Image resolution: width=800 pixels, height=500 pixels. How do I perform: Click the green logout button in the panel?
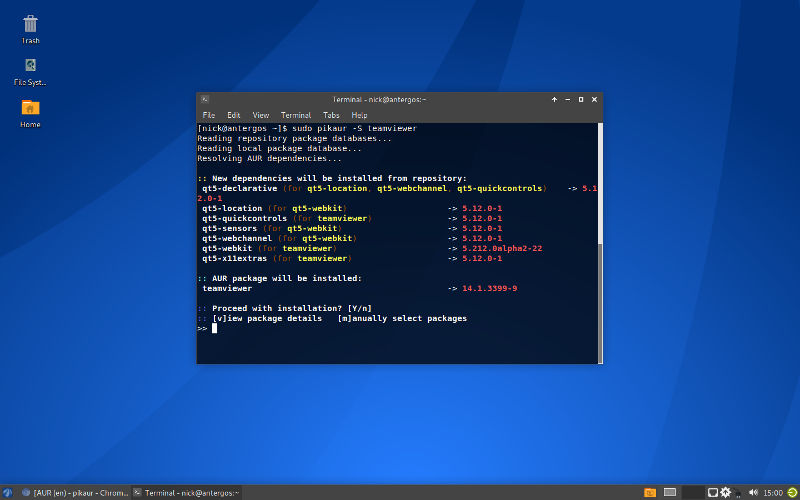792,493
